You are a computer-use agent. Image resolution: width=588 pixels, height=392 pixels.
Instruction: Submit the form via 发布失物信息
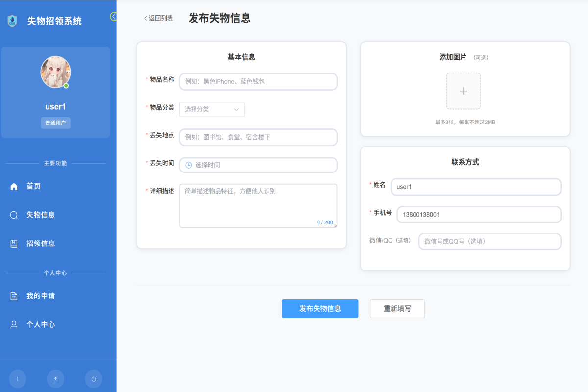pyautogui.click(x=320, y=309)
